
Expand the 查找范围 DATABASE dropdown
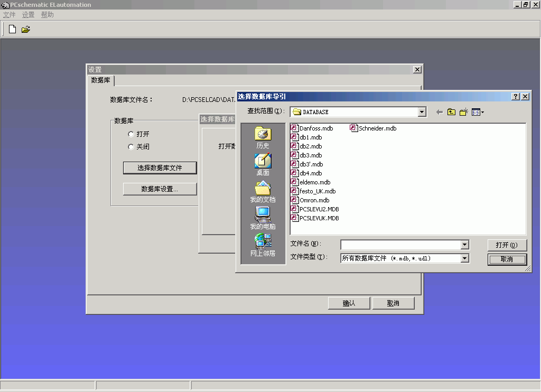click(422, 112)
